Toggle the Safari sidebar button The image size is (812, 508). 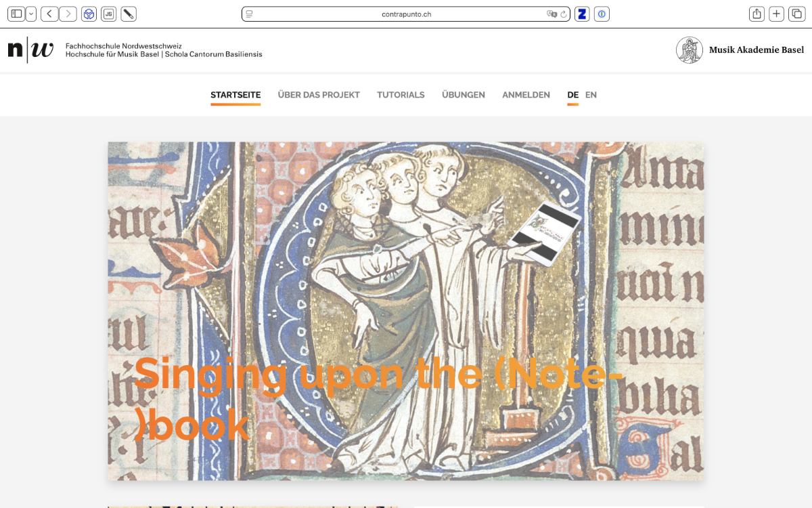tap(16, 14)
